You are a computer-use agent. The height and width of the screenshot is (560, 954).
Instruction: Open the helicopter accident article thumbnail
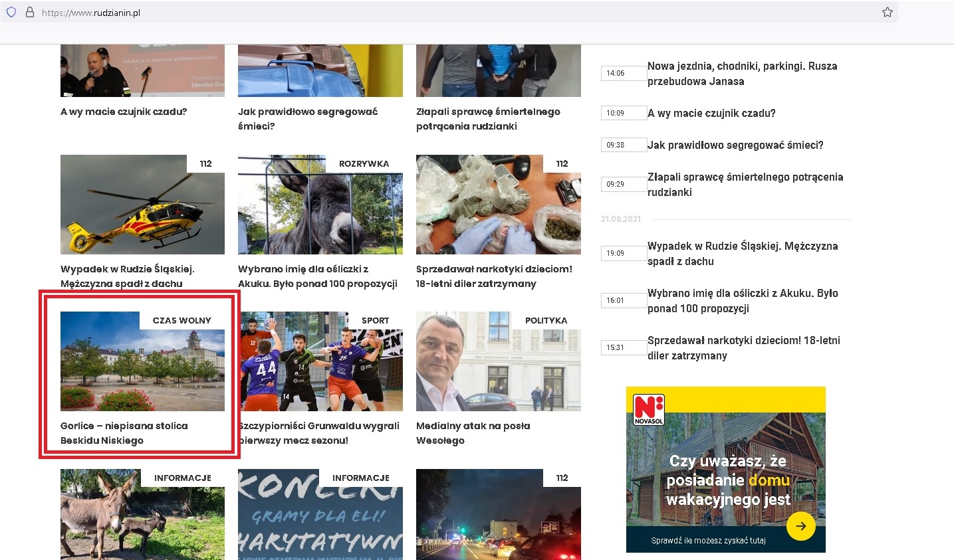(142, 205)
